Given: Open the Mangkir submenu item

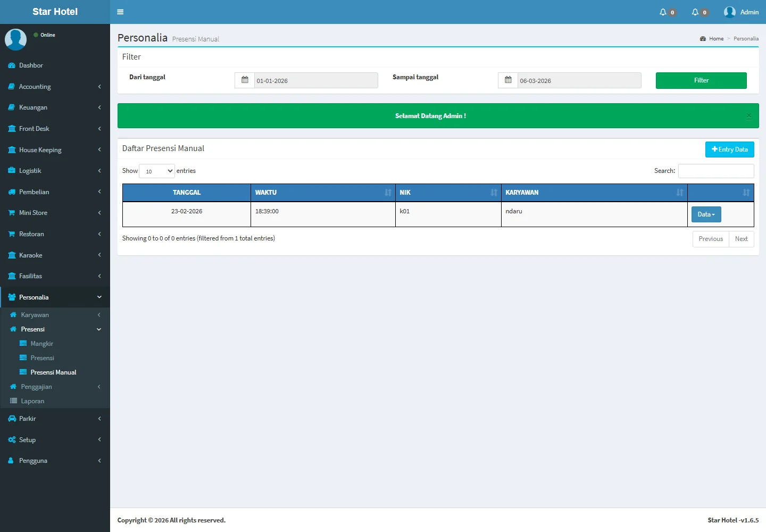Looking at the screenshot, I should tap(42, 344).
